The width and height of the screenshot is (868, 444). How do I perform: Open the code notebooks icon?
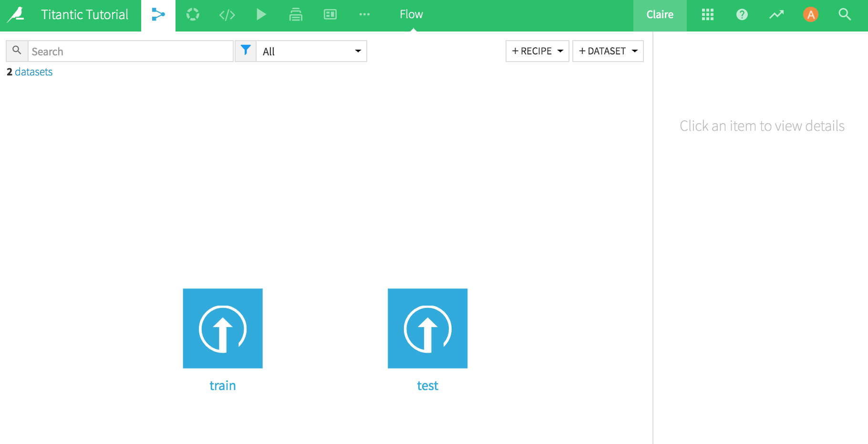click(227, 15)
